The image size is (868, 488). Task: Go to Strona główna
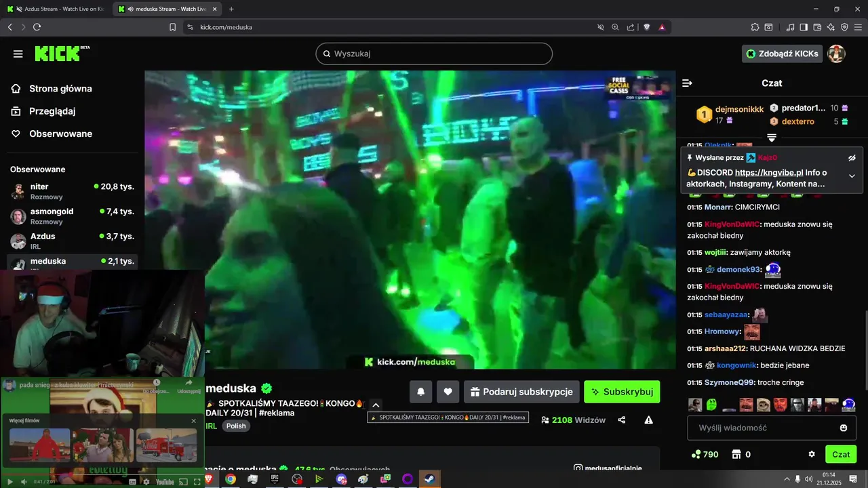pos(60,89)
